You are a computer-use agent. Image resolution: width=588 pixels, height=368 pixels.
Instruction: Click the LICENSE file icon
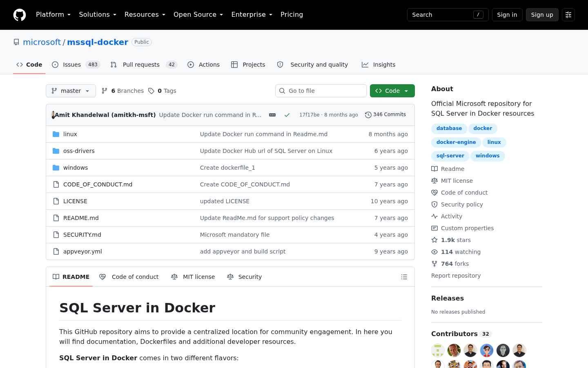point(56,201)
